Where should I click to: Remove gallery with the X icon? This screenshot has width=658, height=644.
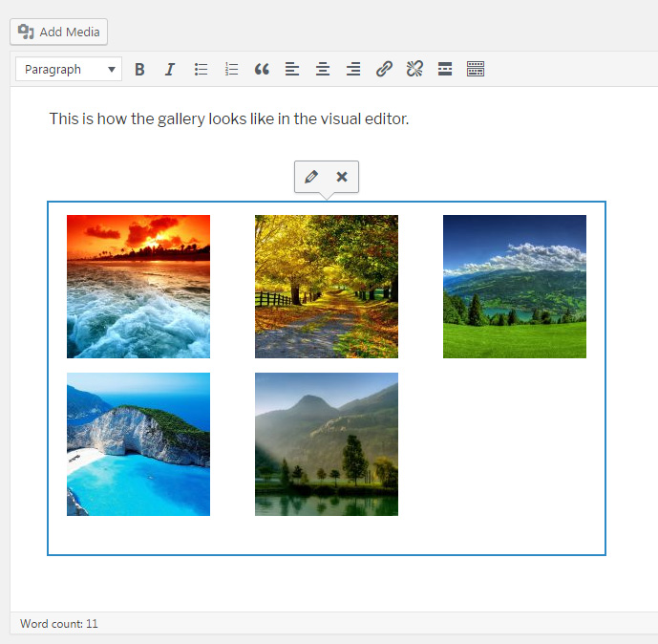click(x=342, y=177)
